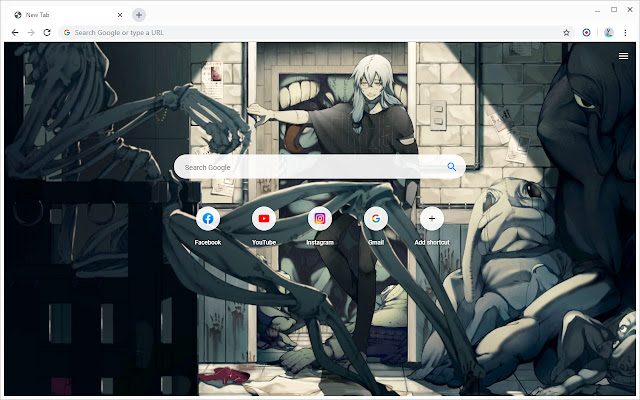Screen dimensions: 640x400
Task: Click the Instagram label text
Action: [x=320, y=242]
